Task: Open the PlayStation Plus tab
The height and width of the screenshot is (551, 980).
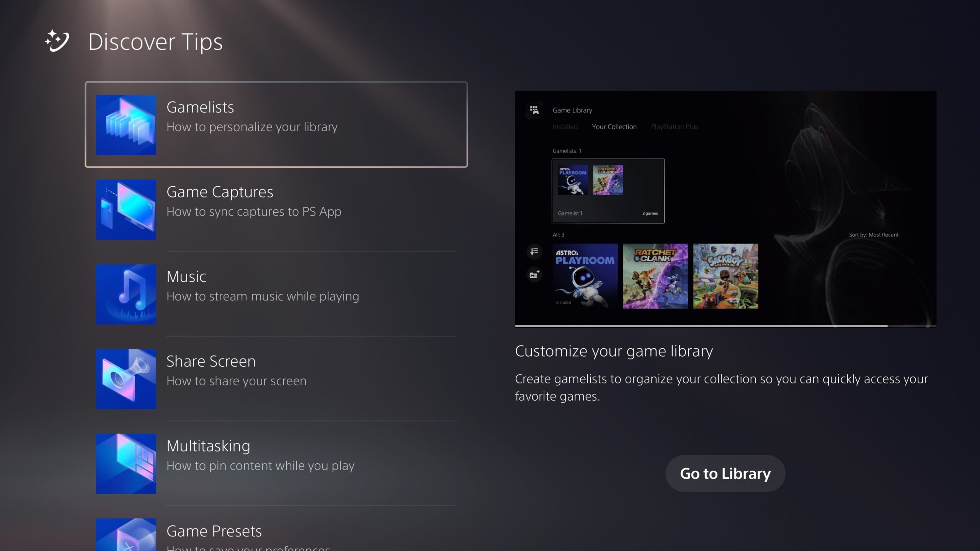Action: click(x=674, y=127)
